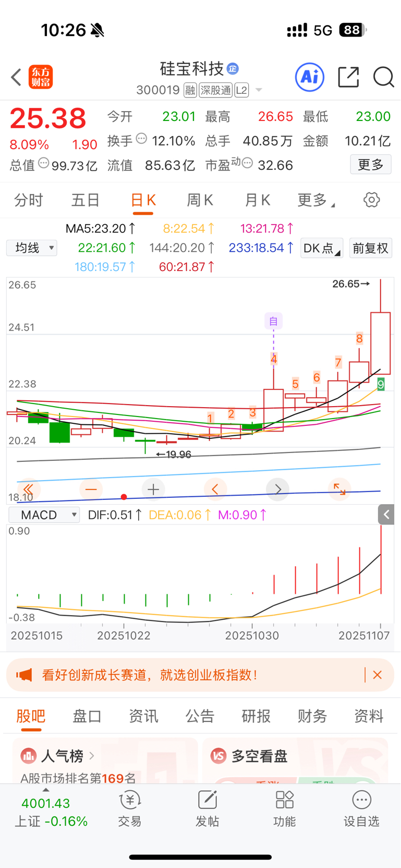Tap the L2 badge
This screenshot has width=401, height=868.
241,90
